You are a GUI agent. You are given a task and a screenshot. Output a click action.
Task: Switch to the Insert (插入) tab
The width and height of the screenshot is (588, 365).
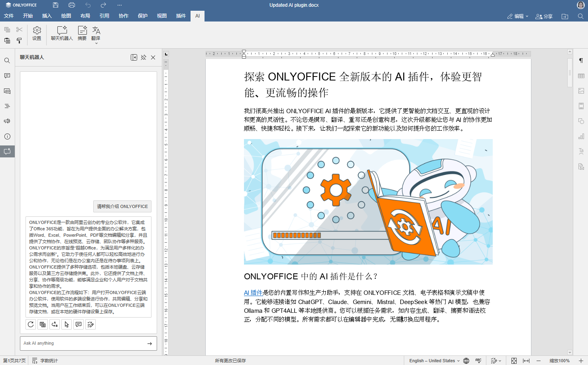point(47,16)
